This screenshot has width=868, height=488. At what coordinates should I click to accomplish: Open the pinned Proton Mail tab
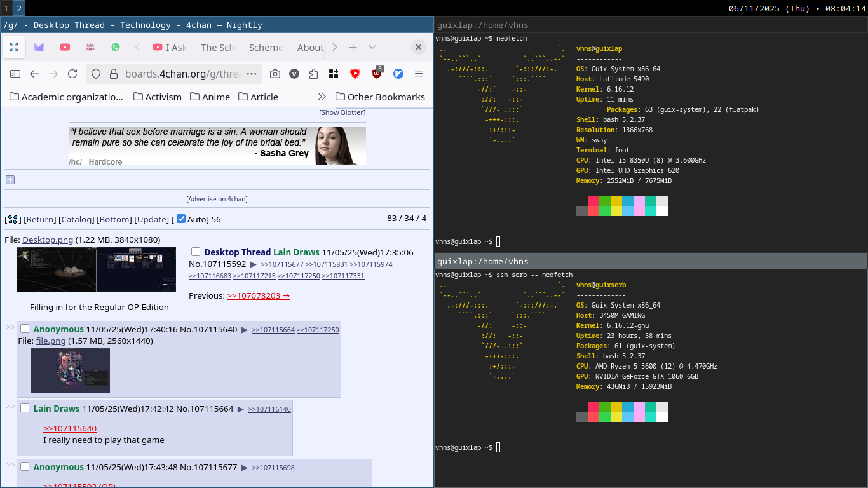[39, 47]
